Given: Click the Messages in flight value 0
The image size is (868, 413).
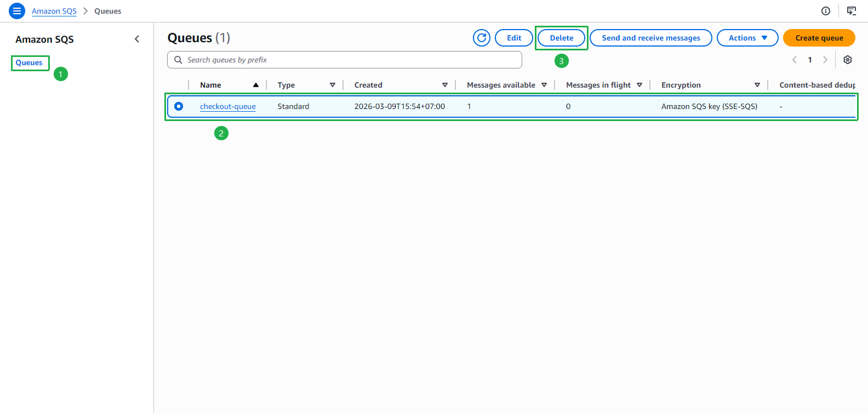Looking at the screenshot, I should (x=568, y=106).
